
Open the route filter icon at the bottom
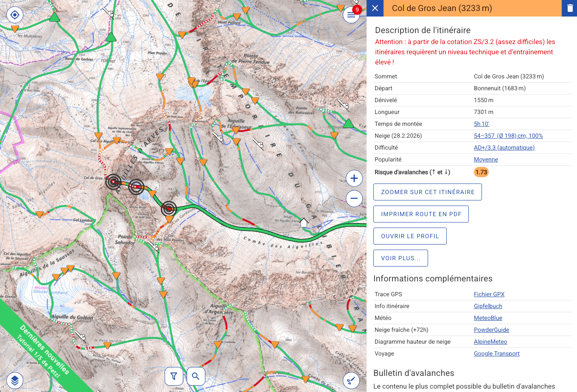pyautogui.click(x=174, y=376)
